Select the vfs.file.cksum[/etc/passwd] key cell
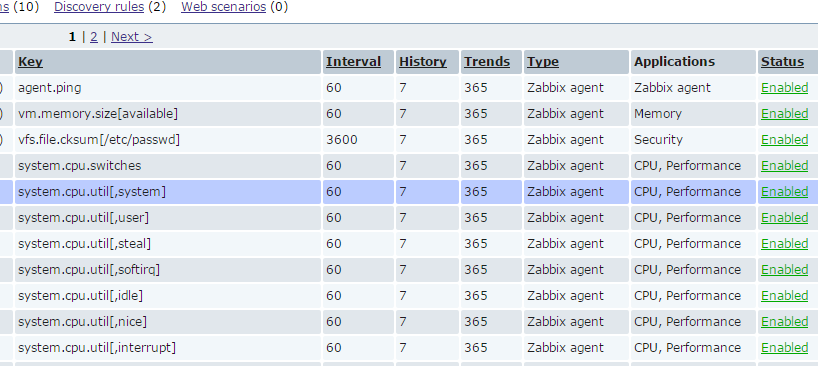Viewport: 818px width, 366px height. 168,140
